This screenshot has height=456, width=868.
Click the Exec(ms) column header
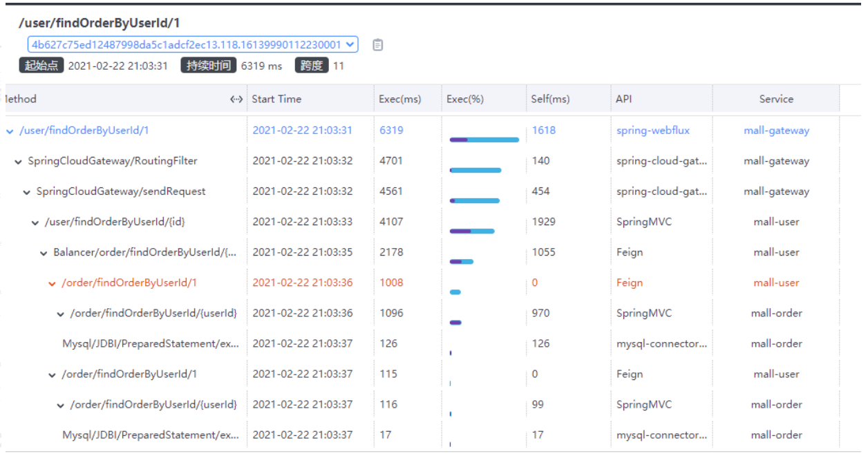[400, 99]
